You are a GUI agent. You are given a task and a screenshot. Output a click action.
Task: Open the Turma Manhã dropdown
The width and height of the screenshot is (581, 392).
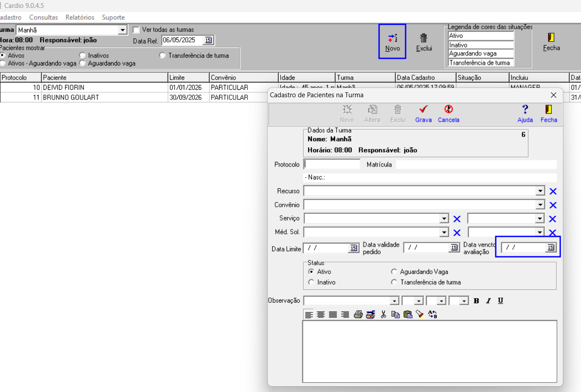coord(122,30)
